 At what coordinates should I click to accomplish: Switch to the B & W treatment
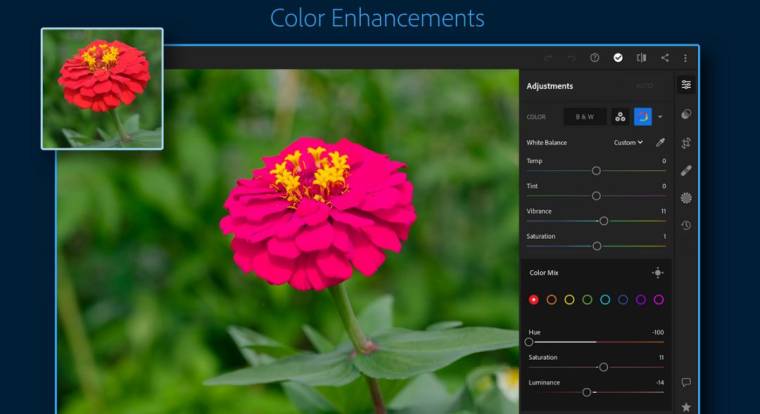click(584, 117)
